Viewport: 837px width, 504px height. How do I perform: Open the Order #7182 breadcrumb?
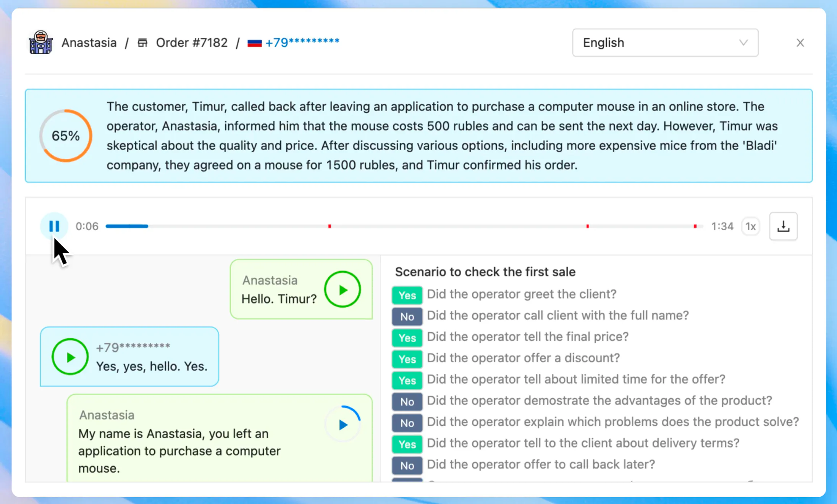click(x=192, y=42)
